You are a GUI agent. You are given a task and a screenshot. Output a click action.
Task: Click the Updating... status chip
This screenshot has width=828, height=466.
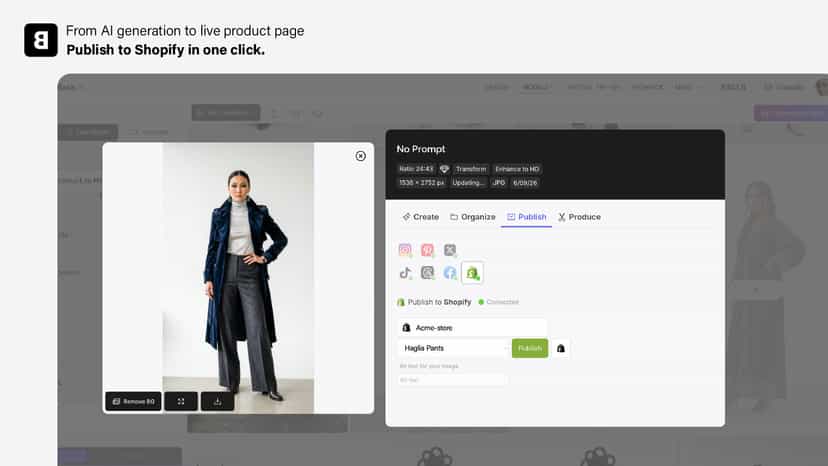point(468,183)
